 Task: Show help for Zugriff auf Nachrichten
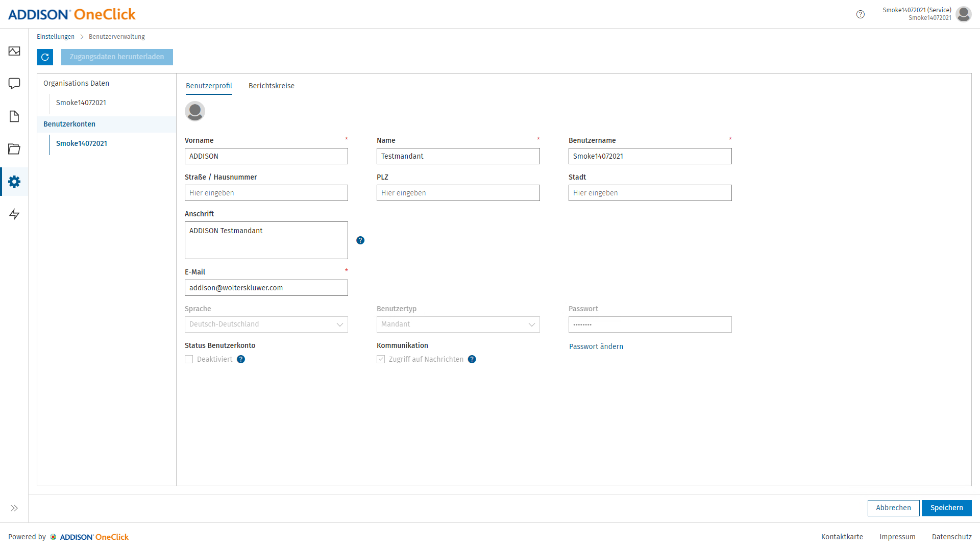tap(472, 359)
